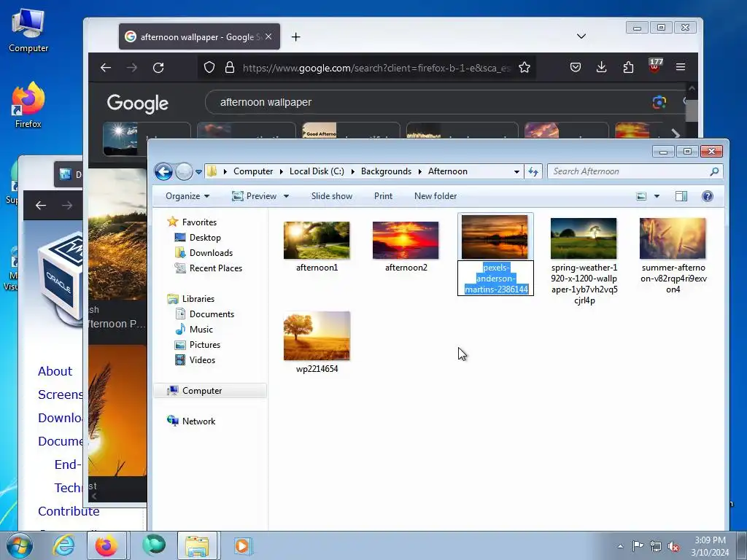Change your view icon in Explorer
Image resolution: width=747 pixels, height=560 pixels.
click(x=642, y=196)
